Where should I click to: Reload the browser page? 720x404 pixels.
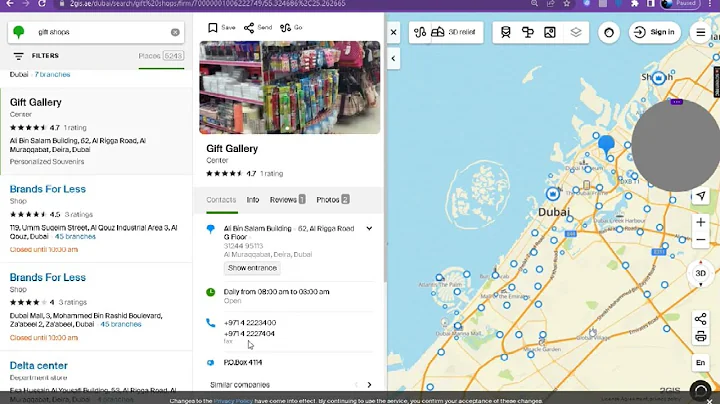[x=42, y=4]
